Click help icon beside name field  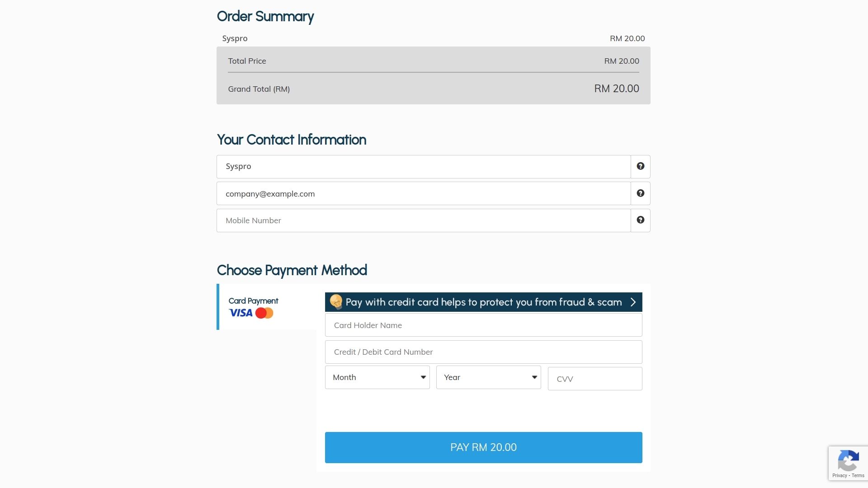tap(640, 166)
